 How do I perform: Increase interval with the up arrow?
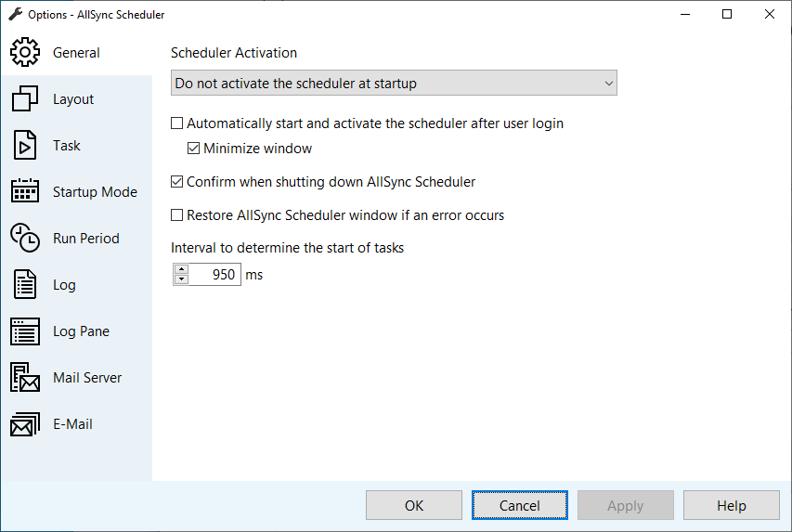181,269
